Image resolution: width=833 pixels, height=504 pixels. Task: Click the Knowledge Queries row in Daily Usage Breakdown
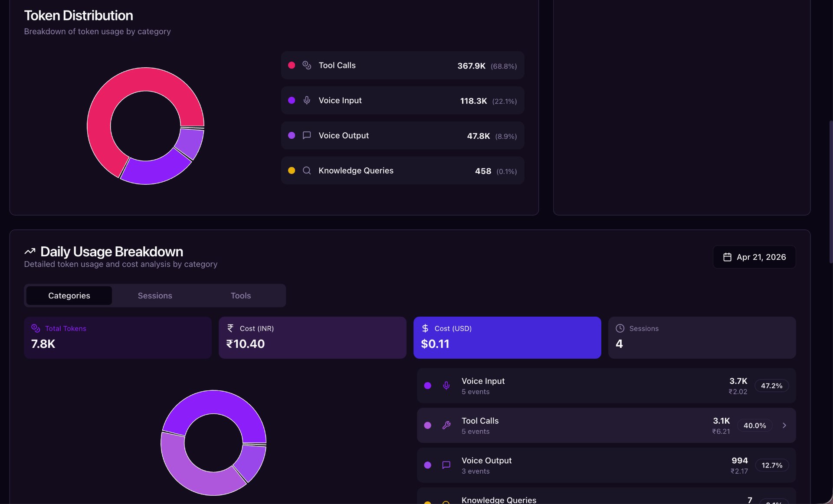click(x=607, y=496)
